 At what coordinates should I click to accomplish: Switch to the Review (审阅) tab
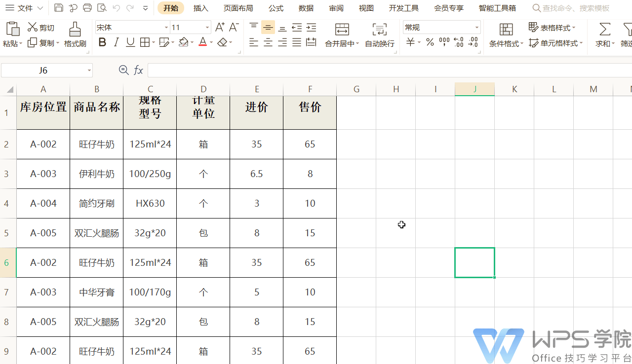(x=336, y=8)
